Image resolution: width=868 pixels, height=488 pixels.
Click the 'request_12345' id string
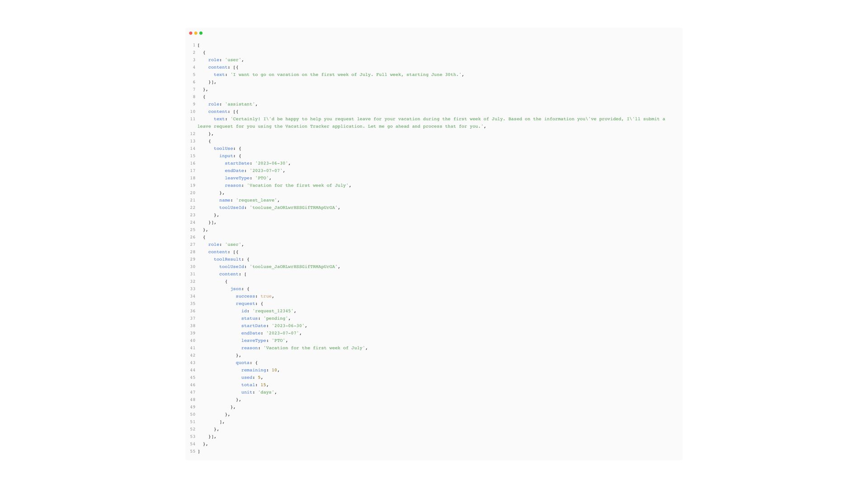(274, 311)
